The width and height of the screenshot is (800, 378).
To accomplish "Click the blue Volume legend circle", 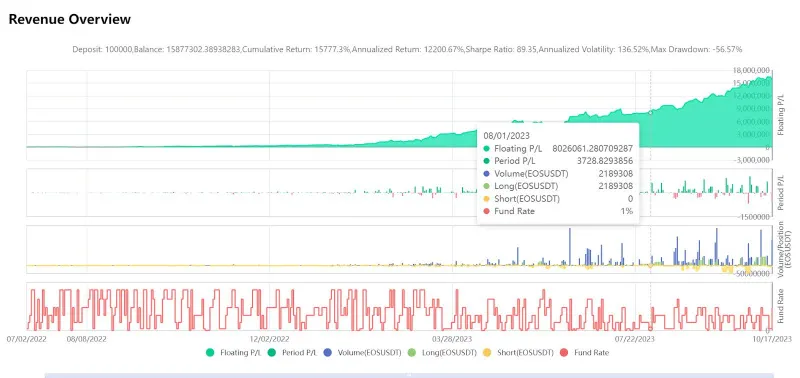I will point(328,352).
